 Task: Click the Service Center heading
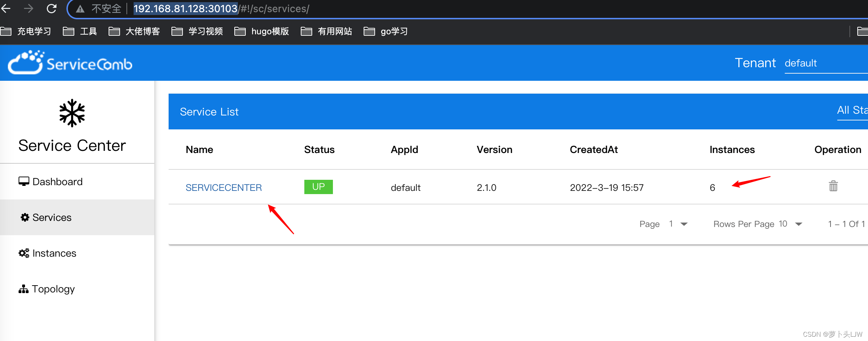coord(72,145)
